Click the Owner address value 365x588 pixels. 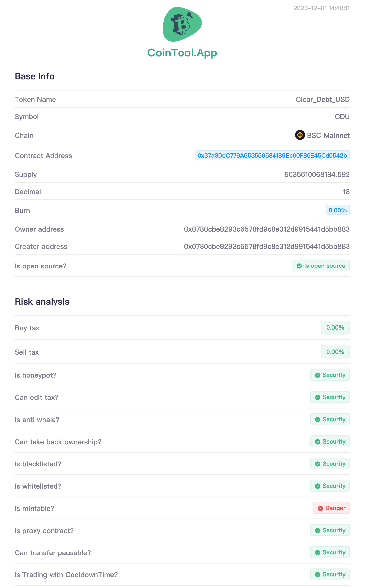pos(267,229)
